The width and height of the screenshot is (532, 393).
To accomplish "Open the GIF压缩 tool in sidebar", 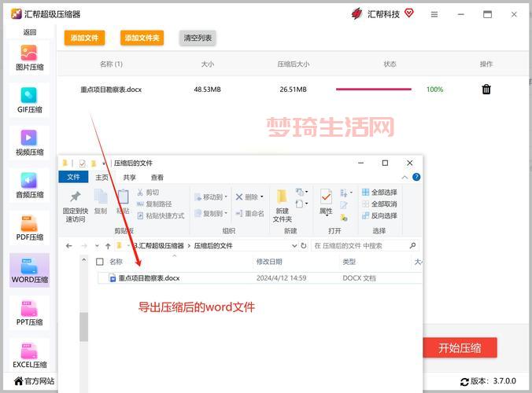I will tap(30, 101).
